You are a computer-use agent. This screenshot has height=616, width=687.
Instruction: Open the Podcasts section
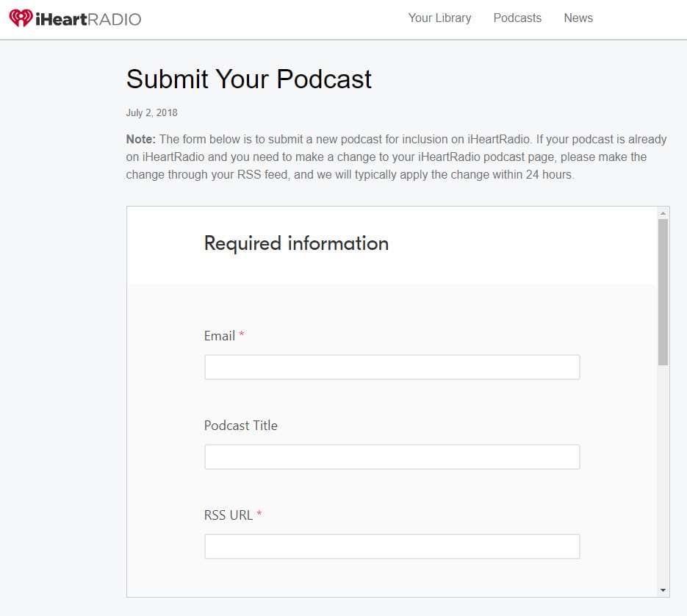[517, 18]
